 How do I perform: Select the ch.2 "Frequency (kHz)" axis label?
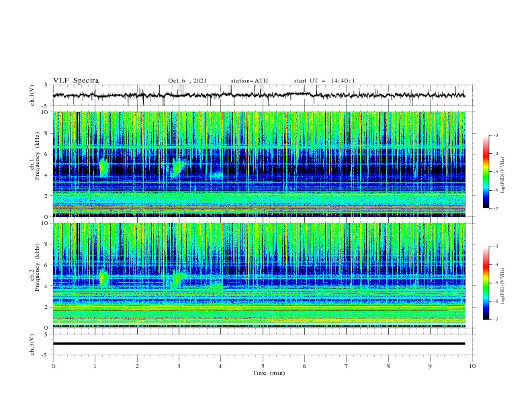tap(38, 267)
